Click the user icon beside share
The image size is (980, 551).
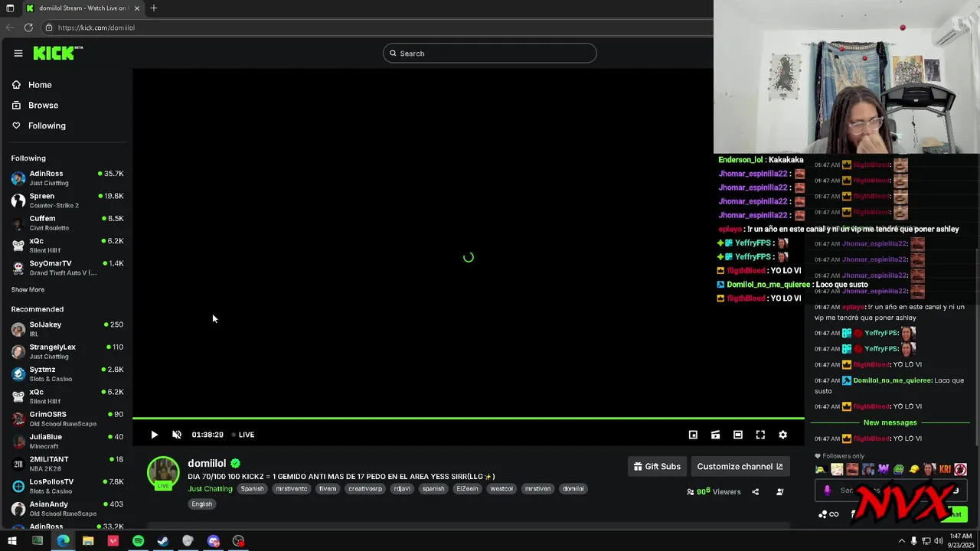click(779, 492)
